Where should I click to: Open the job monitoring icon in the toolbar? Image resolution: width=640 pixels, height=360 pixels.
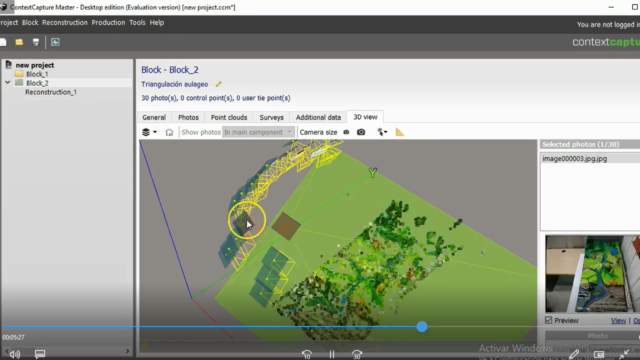(55, 42)
